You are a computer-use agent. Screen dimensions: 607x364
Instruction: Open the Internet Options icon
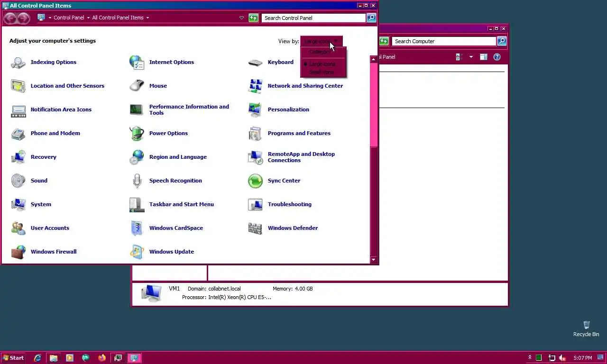137,62
